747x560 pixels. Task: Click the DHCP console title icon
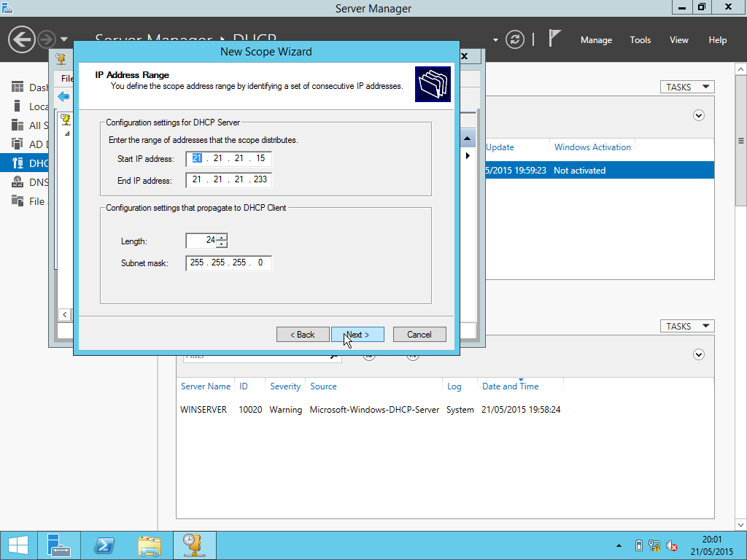61,59
